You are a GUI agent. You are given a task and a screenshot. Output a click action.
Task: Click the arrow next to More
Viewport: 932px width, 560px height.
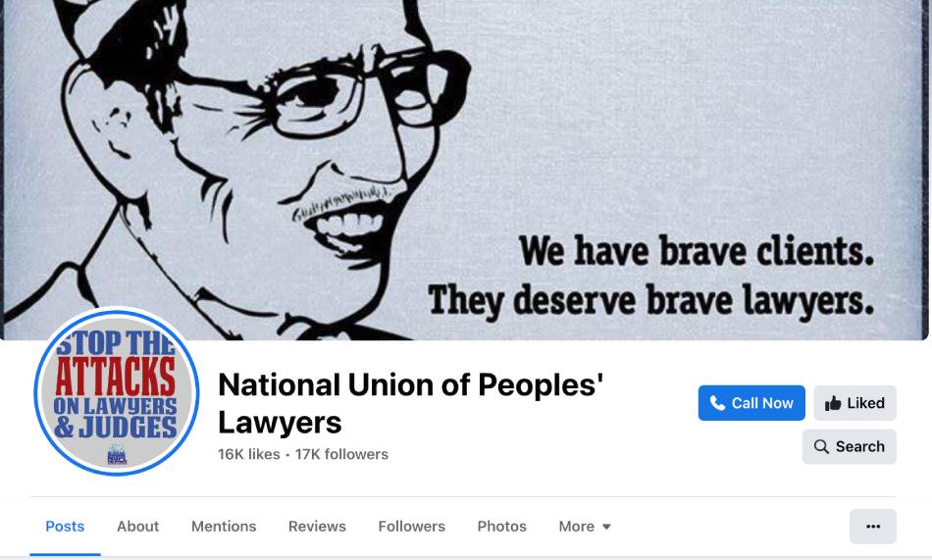606,527
